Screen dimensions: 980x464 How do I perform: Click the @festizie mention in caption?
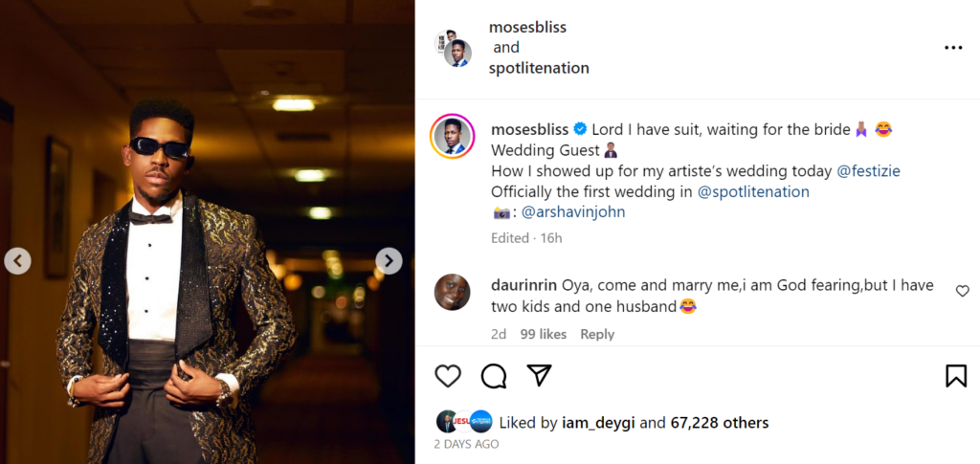[868, 171]
